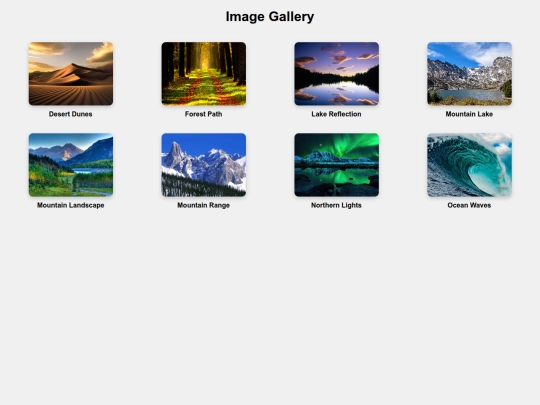Screen dimensions: 540x405
Task: Click the "Lake Reflection" caption
Action: pyautogui.click(x=336, y=114)
